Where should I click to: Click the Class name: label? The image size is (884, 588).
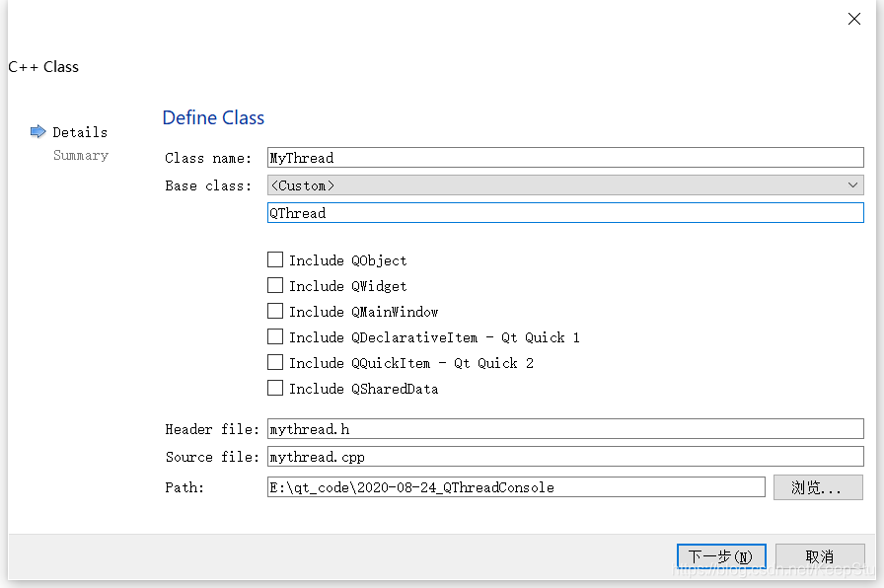(208, 158)
